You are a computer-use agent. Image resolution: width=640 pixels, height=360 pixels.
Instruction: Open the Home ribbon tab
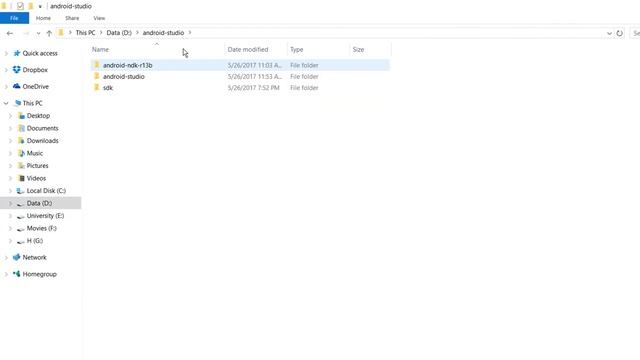click(43, 18)
